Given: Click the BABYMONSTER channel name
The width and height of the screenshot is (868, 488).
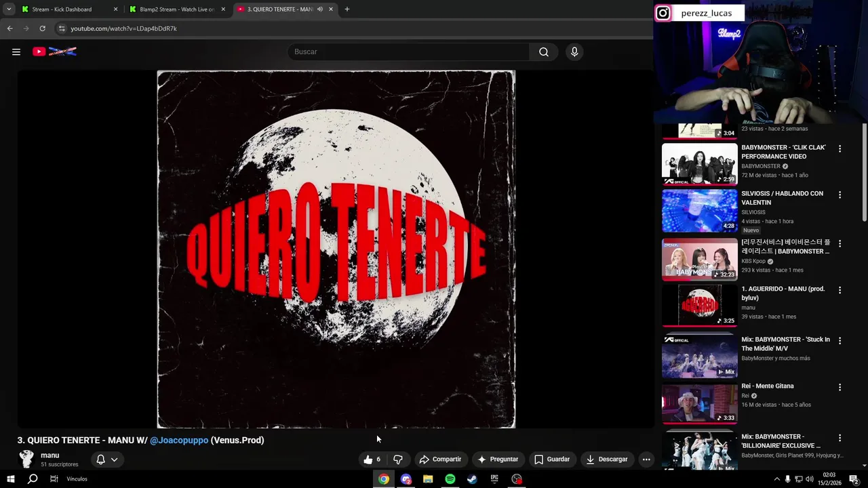Looking at the screenshot, I should coord(761,166).
